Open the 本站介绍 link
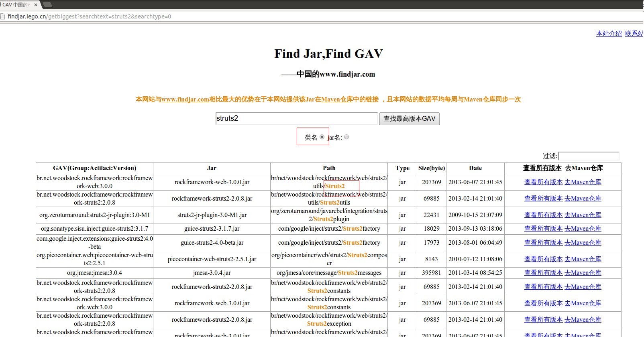The height and width of the screenshot is (337, 644). point(609,34)
